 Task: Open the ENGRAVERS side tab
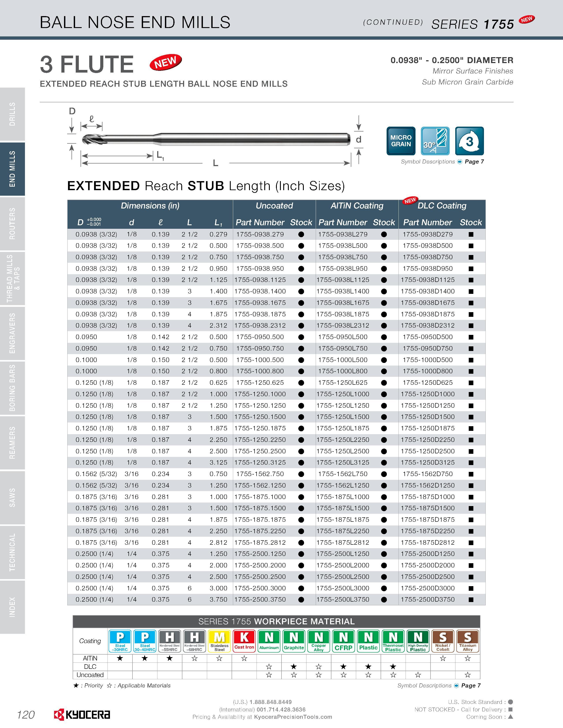coord(12,333)
